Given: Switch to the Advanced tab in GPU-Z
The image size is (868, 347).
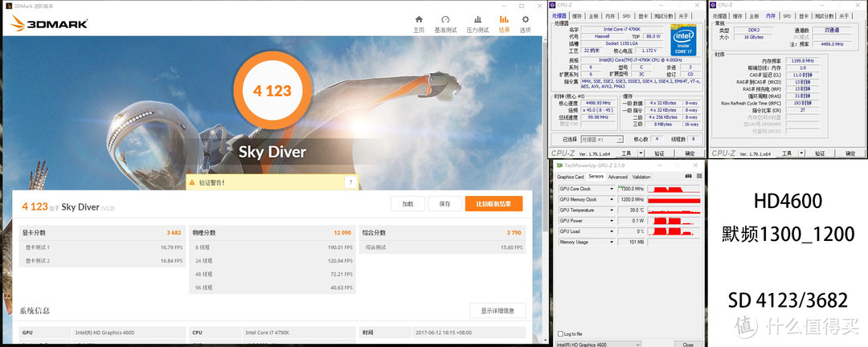Looking at the screenshot, I should point(617,177).
